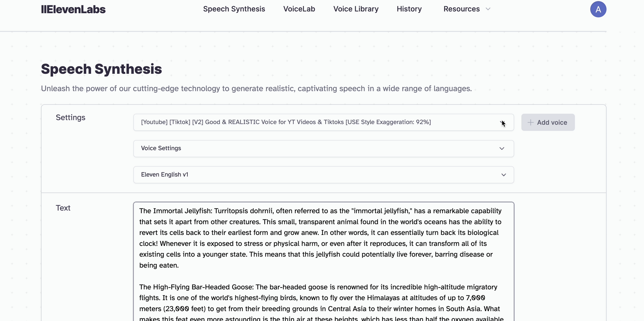Viewport: 644px width, 321px height.
Task: Open the Voice Library page
Action: (x=356, y=9)
